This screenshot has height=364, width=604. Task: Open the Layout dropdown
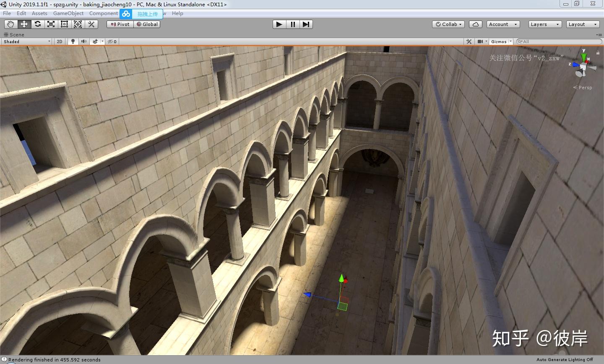point(582,24)
